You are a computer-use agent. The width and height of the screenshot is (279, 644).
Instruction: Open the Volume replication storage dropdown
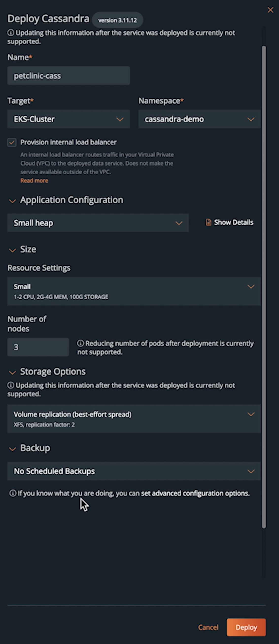coord(134,419)
